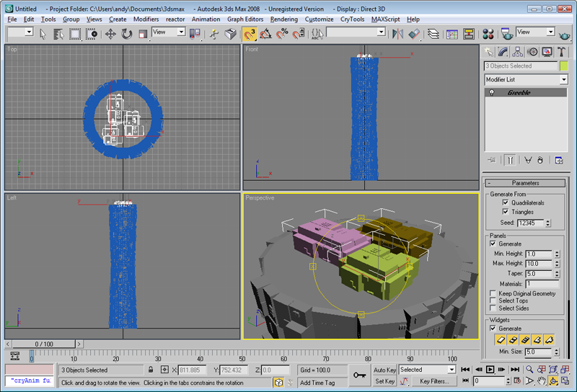Click the Align tool icon
Viewport: 577px width, 392px height.
coord(414,34)
